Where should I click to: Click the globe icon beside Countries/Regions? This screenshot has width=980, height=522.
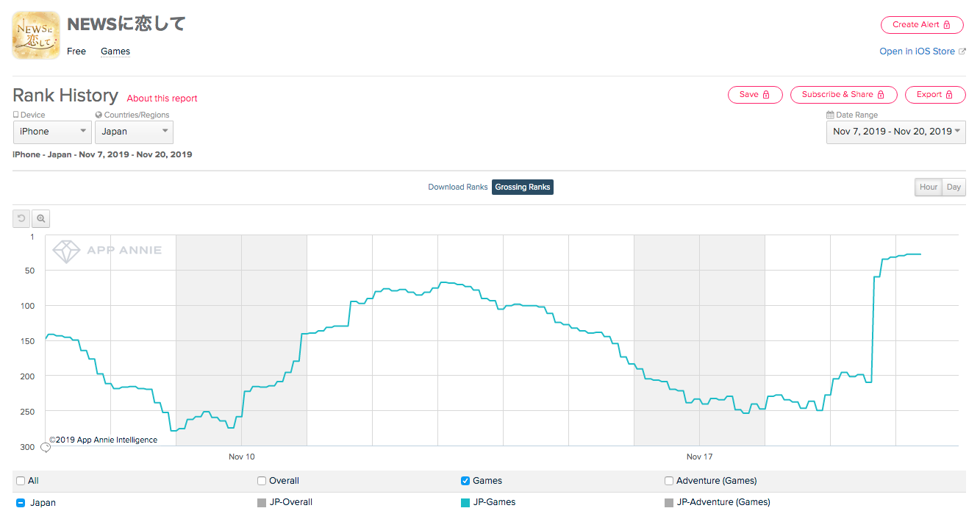click(99, 115)
